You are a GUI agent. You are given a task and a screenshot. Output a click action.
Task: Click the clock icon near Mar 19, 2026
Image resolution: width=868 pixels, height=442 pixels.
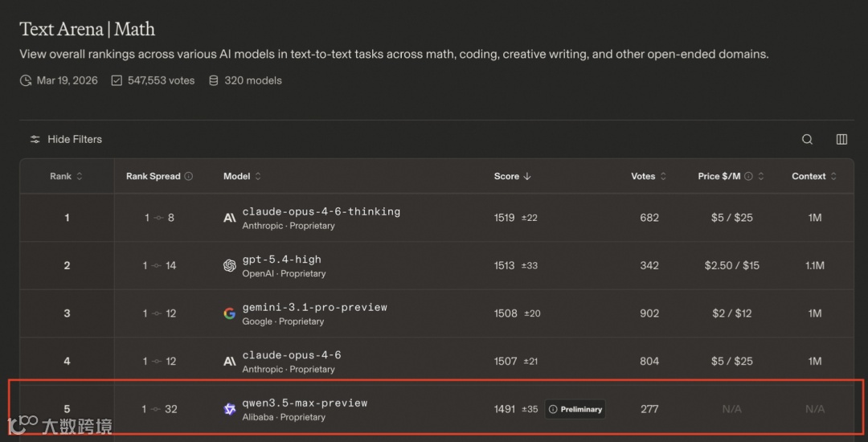(26, 81)
